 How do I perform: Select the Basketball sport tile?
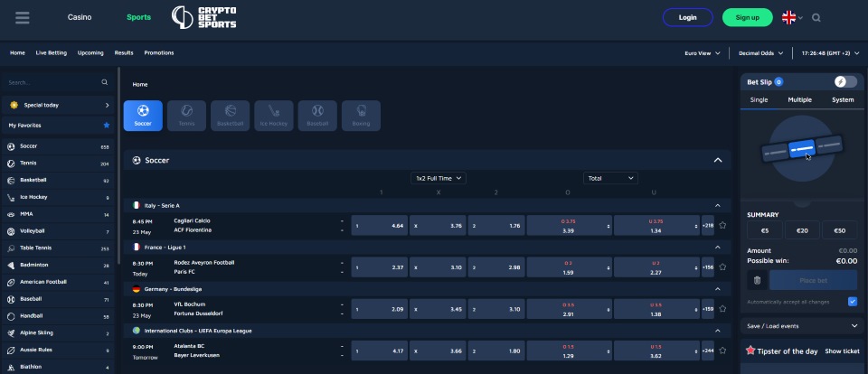pos(231,116)
